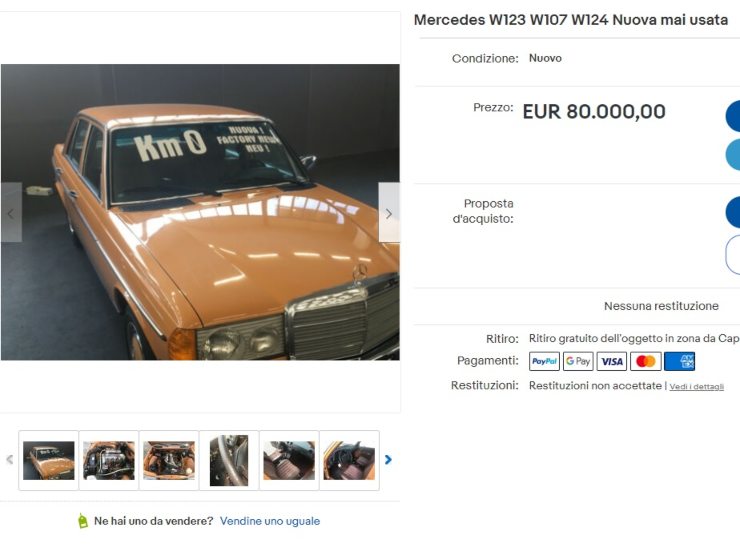Select the orange car exterior thumbnail

[x=49, y=460]
